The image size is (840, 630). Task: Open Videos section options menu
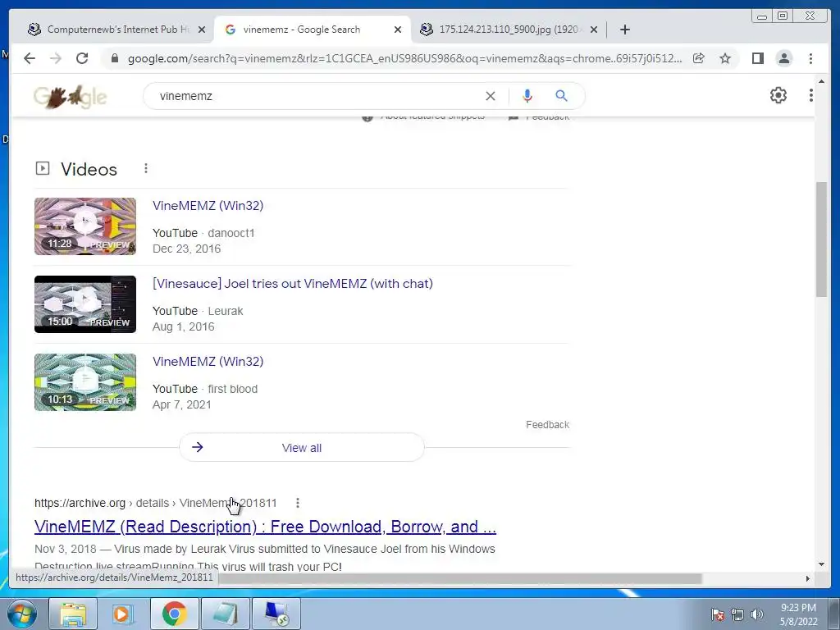146,169
